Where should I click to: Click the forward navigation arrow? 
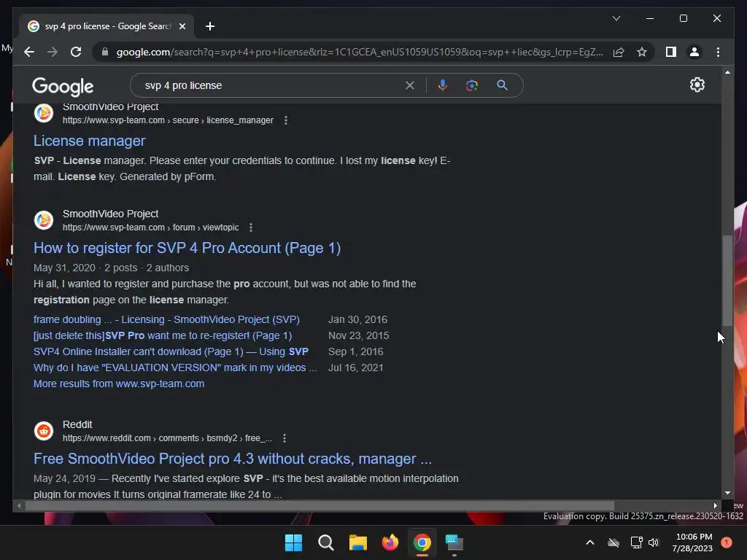(53, 52)
